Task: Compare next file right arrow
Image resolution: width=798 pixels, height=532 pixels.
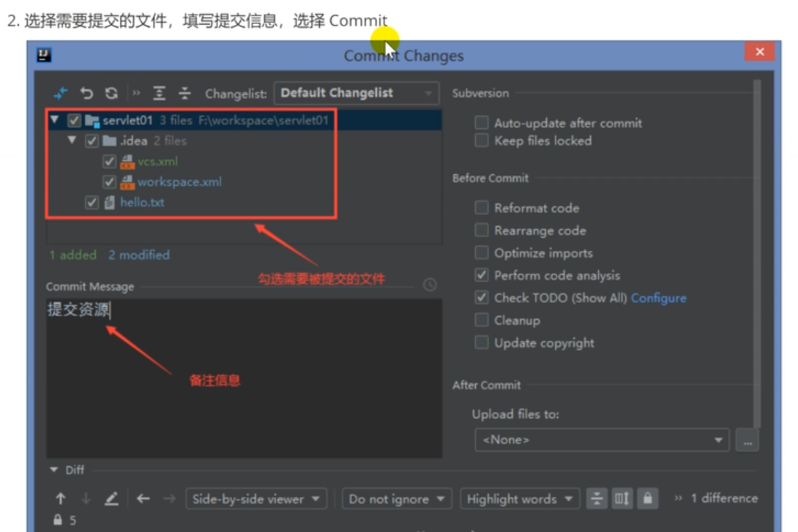Action: [x=169, y=499]
